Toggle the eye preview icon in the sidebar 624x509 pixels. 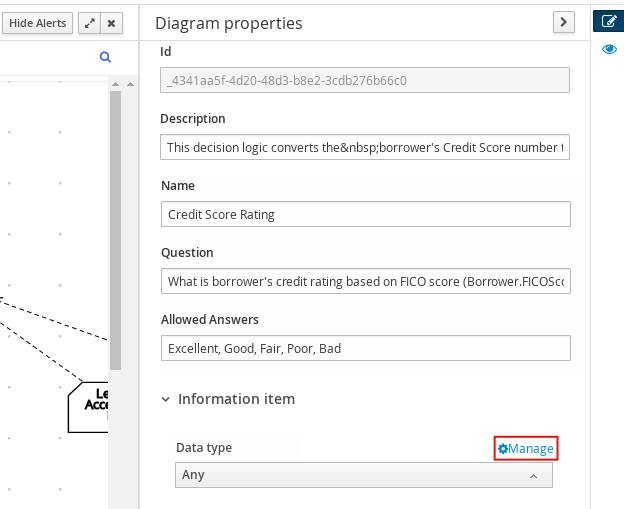tap(608, 48)
